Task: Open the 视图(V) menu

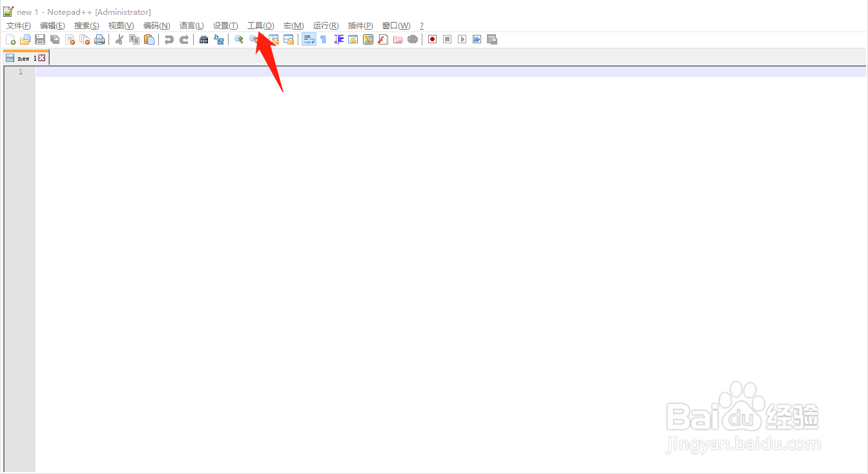Action: point(121,26)
